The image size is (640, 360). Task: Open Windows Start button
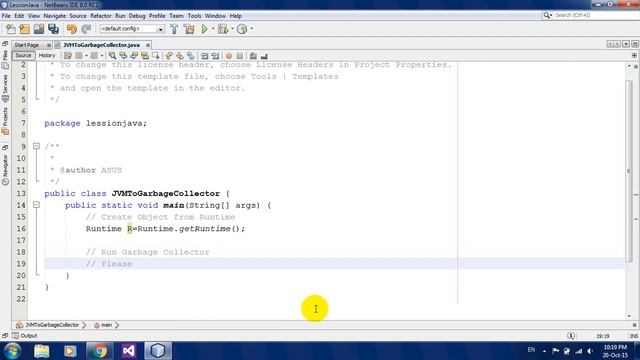coord(13,351)
